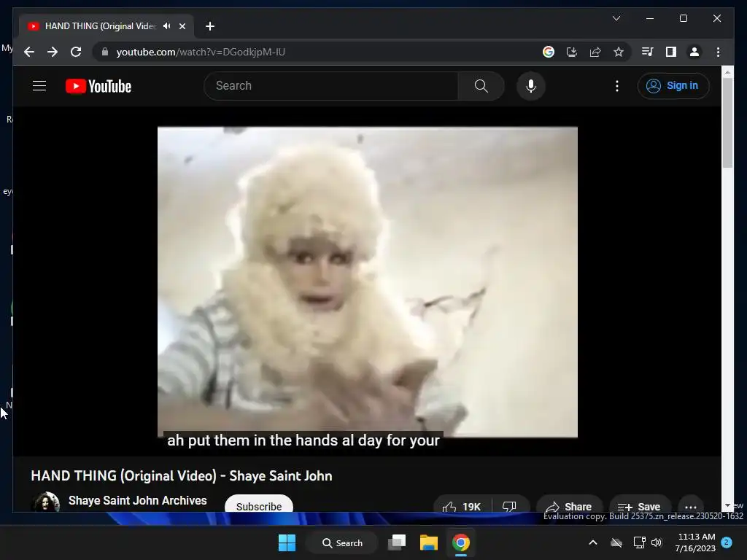Open clock showing 11:13 AM
This screenshot has width=747, height=560.
pos(695,542)
